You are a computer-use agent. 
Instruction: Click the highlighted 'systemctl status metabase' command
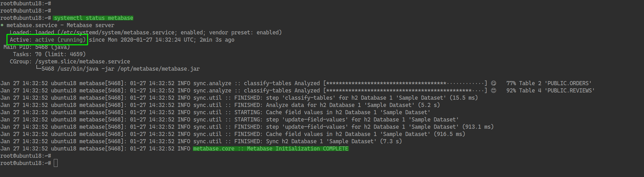(93, 18)
